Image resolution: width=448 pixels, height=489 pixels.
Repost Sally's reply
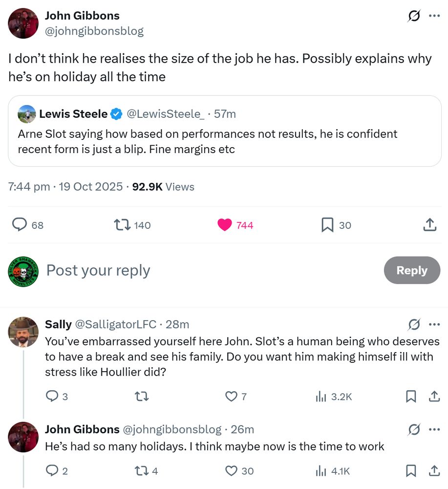point(141,397)
